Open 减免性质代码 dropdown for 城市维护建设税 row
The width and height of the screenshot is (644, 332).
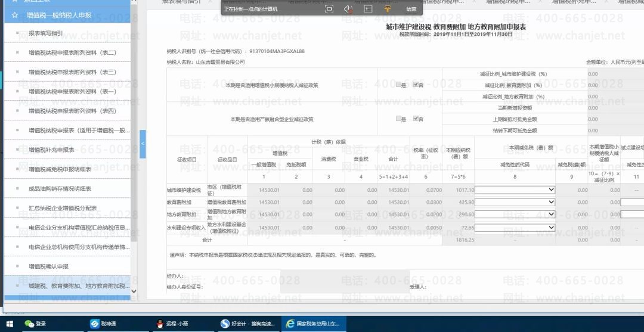tap(515, 190)
